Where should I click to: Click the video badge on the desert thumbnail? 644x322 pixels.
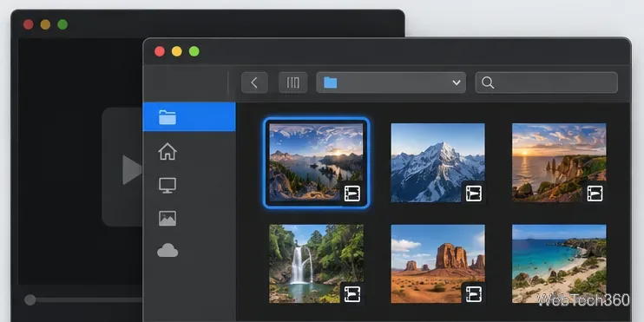[474, 294]
